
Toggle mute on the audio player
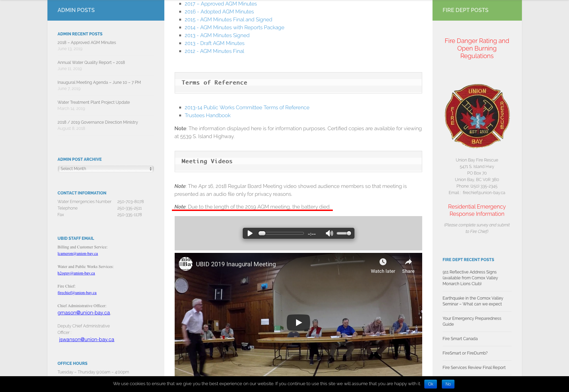[x=329, y=233]
